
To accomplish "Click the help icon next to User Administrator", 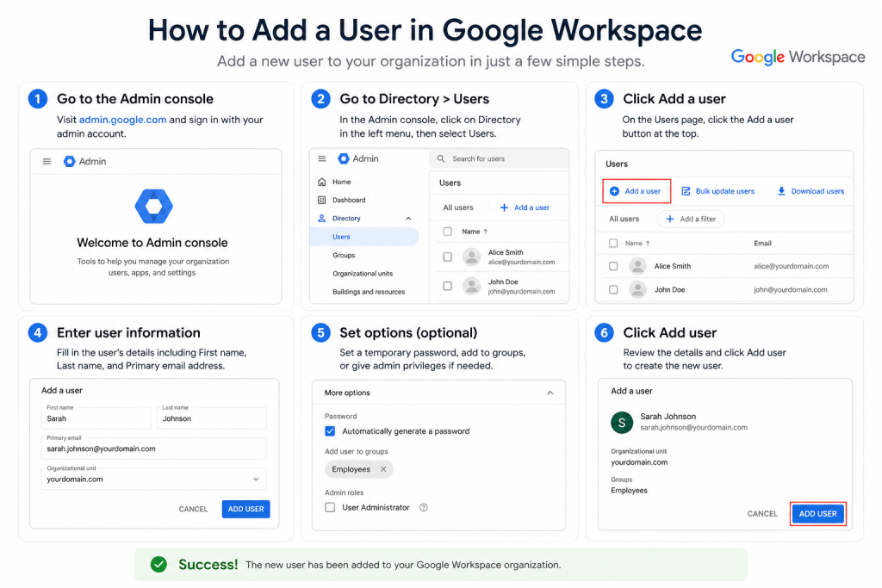I will click(x=424, y=507).
